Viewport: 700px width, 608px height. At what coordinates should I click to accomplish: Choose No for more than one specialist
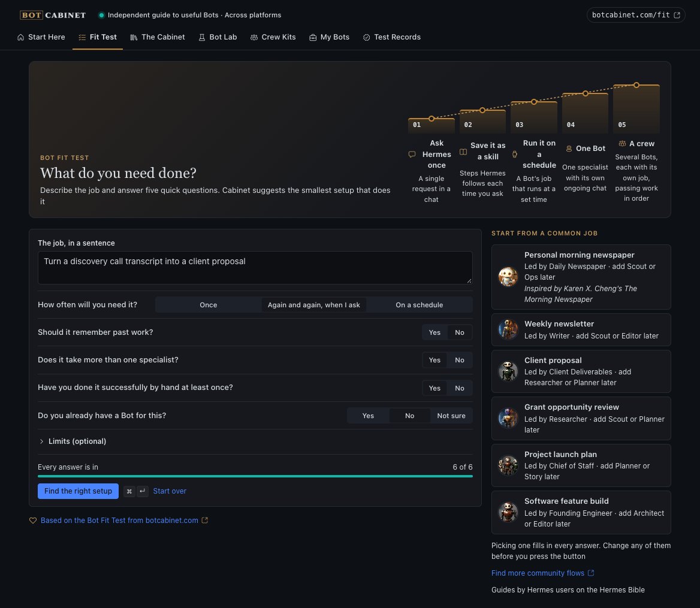pyautogui.click(x=459, y=360)
